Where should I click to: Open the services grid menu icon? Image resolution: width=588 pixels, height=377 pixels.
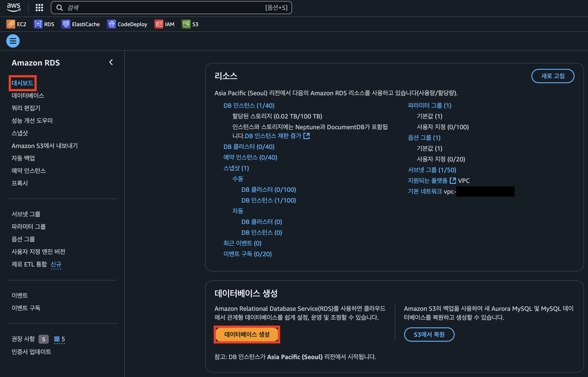click(x=39, y=8)
